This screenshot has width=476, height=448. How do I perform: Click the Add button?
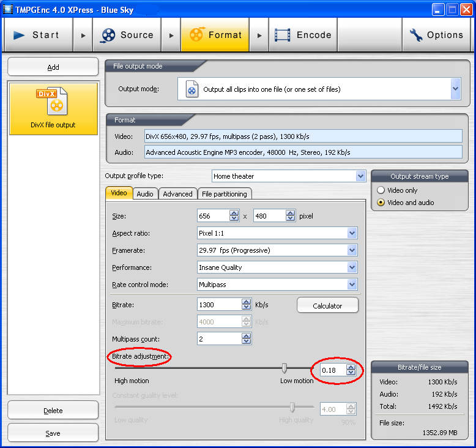pos(53,67)
